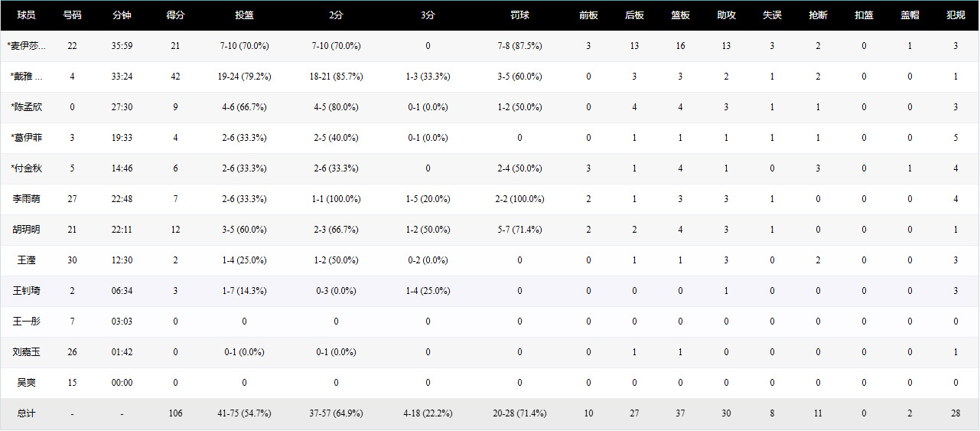Select player 王钊琦 in the table

[x=27, y=291]
